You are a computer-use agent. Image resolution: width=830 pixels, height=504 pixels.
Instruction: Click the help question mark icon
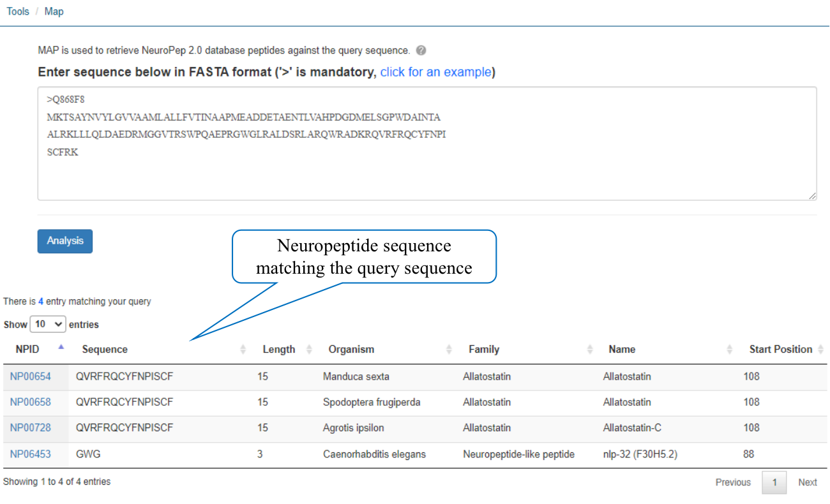click(x=421, y=51)
